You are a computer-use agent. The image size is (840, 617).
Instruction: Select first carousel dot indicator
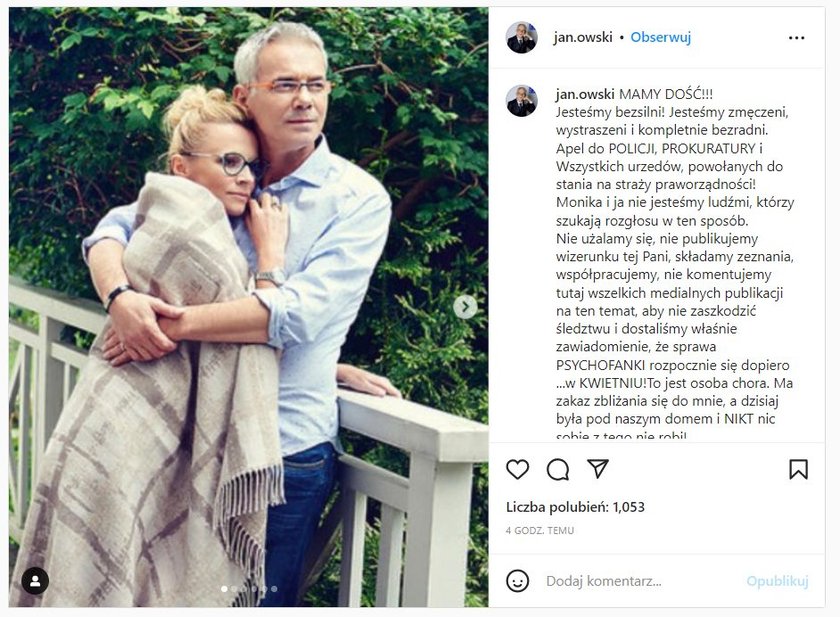[x=224, y=589]
